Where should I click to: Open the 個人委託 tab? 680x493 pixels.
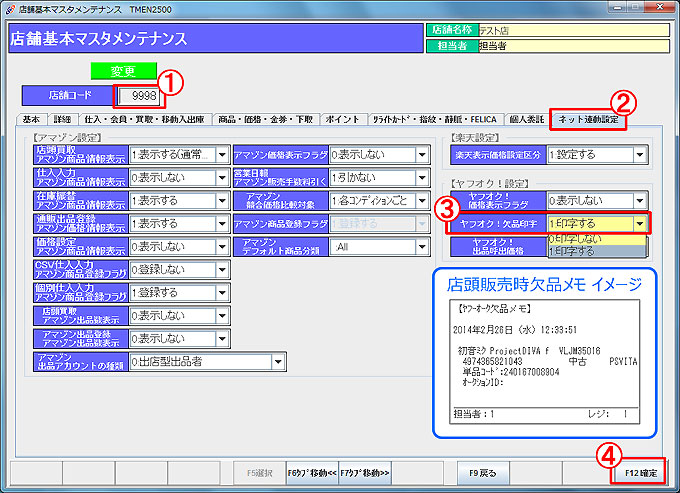pos(527,120)
